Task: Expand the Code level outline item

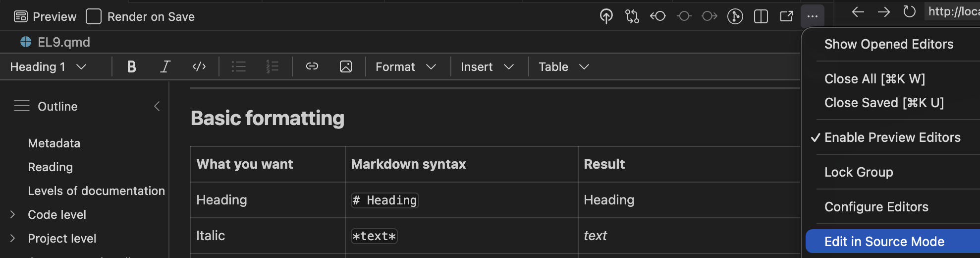Action: pyautogui.click(x=13, y=214)
